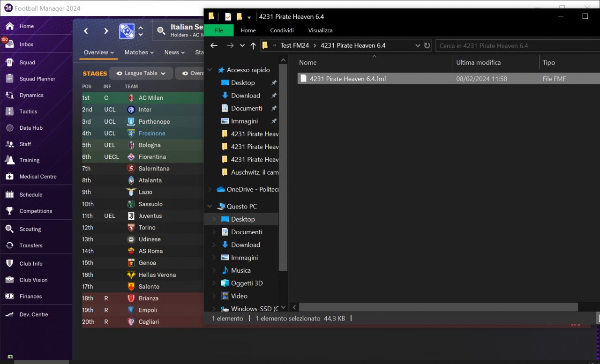Image resolution: width=600 pixels, height=364 pixels.
Task: Click Explorer's back navigation arrow
Action: point(214,45)
